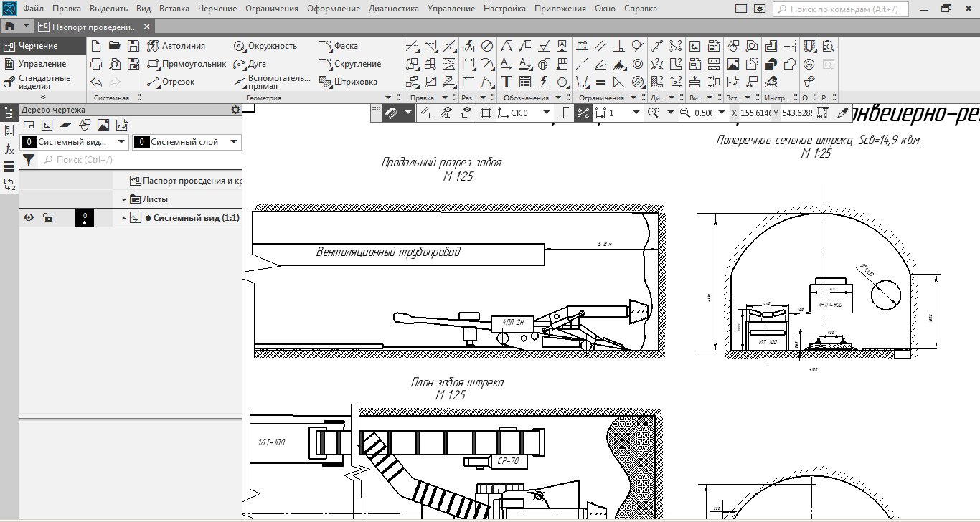Toggle grid display in quick toolbar

pyautogui.click(x=486, y=113)
